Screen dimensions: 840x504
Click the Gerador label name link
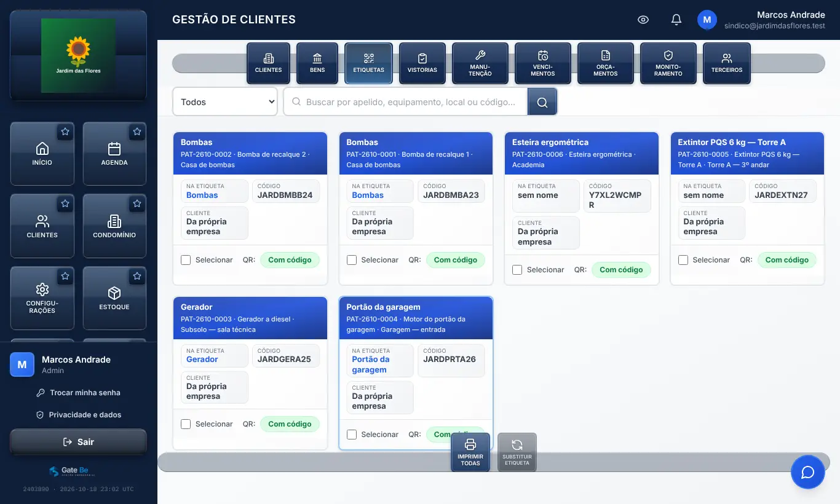pyautogui.click(x=202, y=360)
